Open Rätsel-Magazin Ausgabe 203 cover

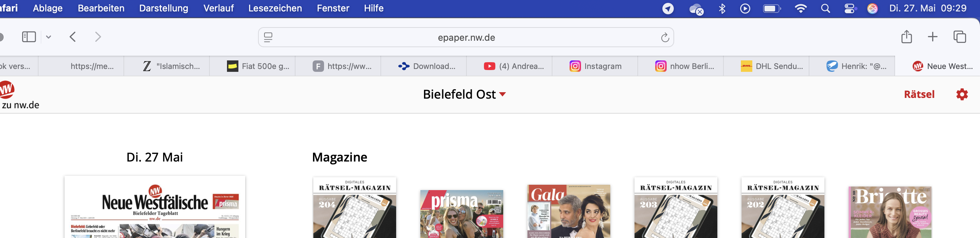[x=676, y=208]
